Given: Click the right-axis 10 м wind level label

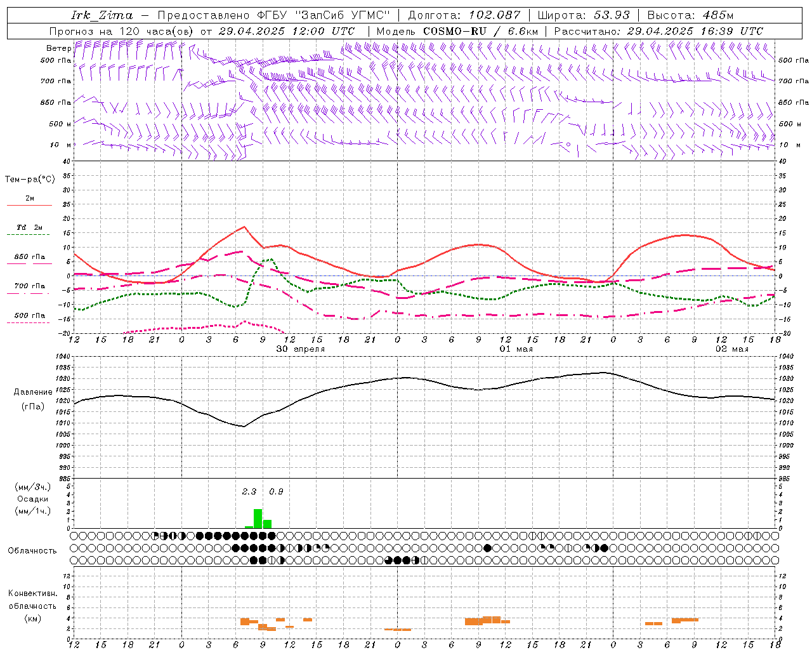Looking at the screenshot, I should pos(790,145).
